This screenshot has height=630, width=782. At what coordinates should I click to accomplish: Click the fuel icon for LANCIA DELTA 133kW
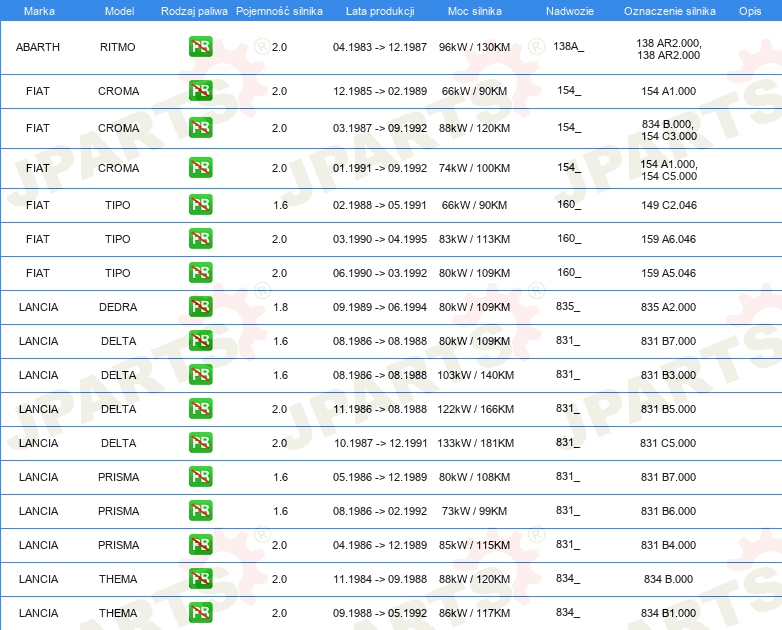tap(200, 442)
